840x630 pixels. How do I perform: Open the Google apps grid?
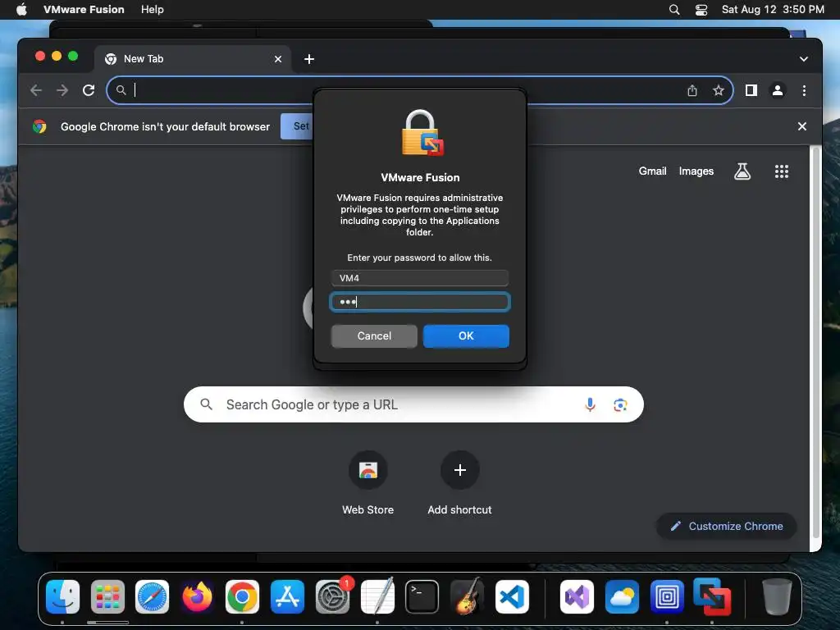click(782, 171)
